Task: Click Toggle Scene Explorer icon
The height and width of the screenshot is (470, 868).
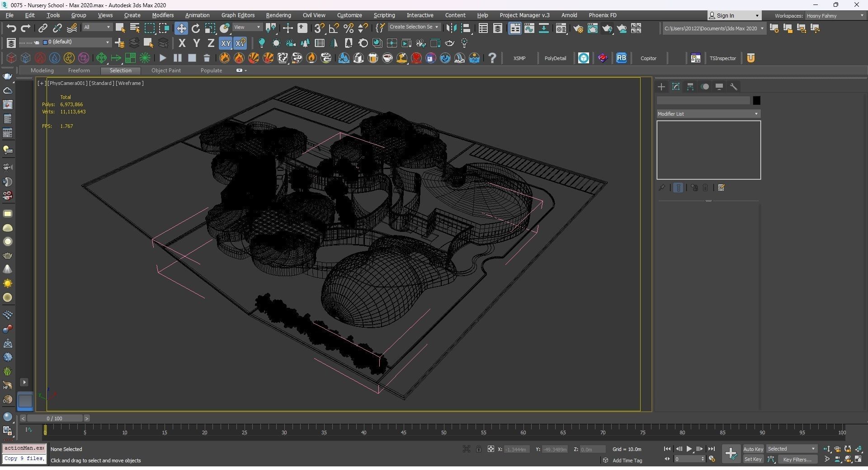Action: pyautogui.click(x=483, y=28)
